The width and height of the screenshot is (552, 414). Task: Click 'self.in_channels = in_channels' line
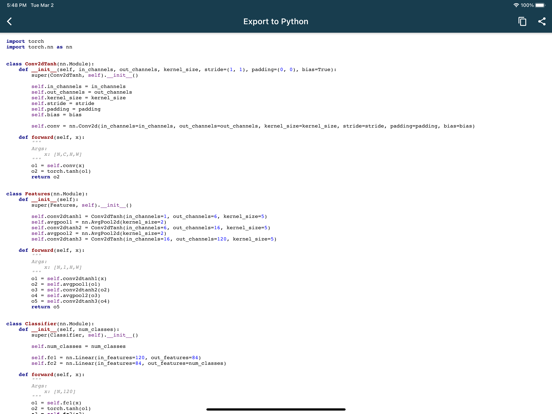pyautogui.click(x=78, y=86)
